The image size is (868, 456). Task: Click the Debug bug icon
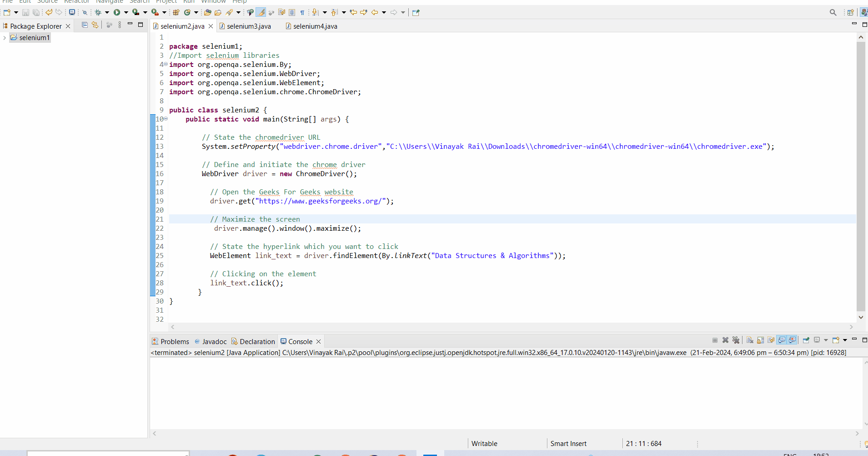(98, 12)
